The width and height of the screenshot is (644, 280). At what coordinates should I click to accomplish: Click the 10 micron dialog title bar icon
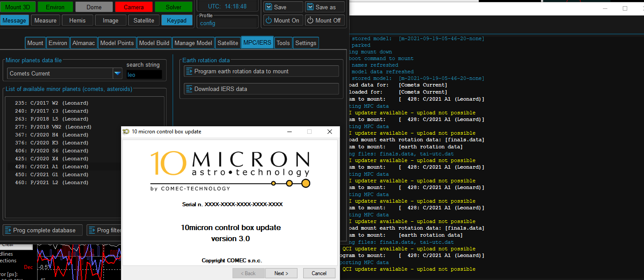pyautogui.click(x=126, y=132)
